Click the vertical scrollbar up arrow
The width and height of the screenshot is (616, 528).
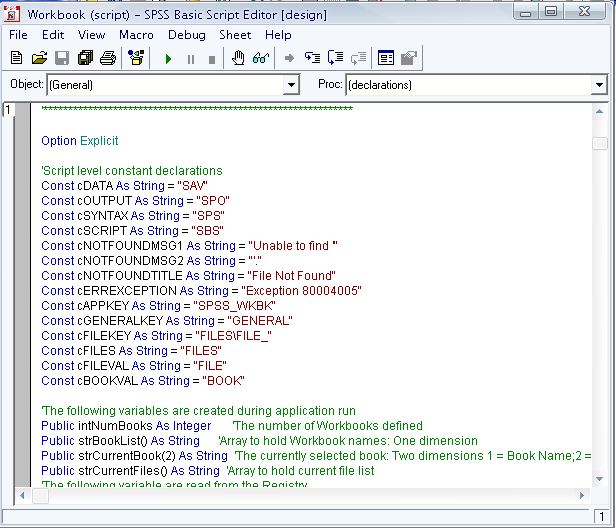point(600,112)
